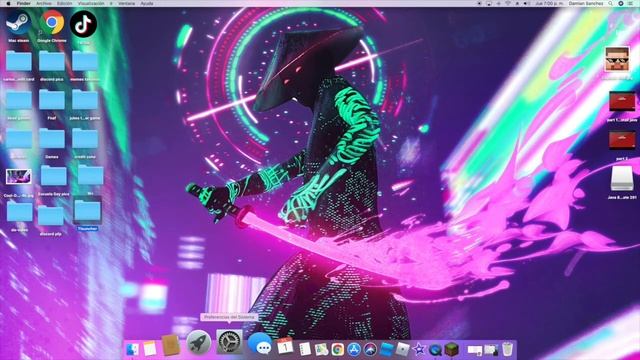Select the 'discord pics' folder
This screenshot has width=640, height=360.
[x=52, y=62]
